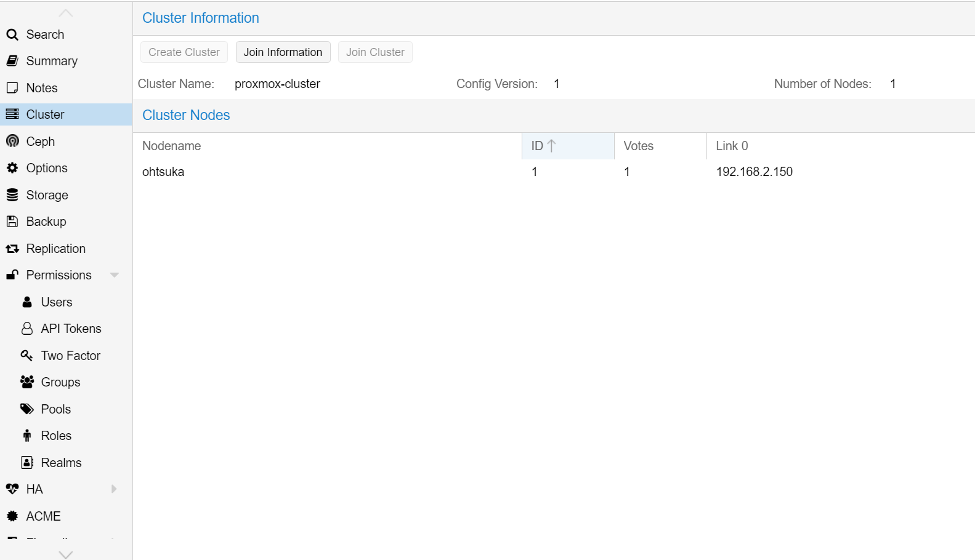Click the Notes sticky-note icon
Image resolution: width=975 pixels, height=560 pixels.
[x=12, y=88]
